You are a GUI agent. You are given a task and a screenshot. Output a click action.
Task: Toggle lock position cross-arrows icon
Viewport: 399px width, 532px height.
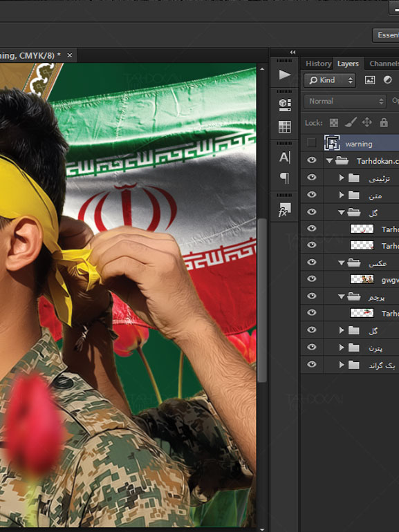click(x=367, y=122)
